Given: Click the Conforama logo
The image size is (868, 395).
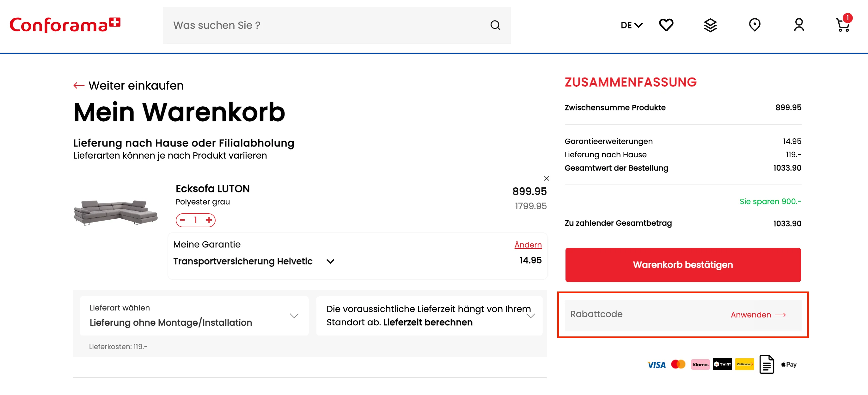Looking at the screenshot, I should pyautogui.click(x=65, y=24).
